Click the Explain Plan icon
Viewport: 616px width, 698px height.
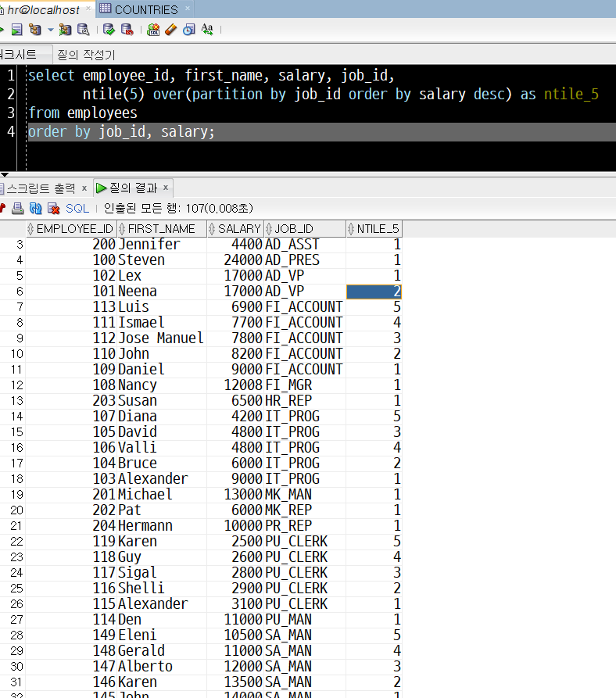(x=34, y=30)
